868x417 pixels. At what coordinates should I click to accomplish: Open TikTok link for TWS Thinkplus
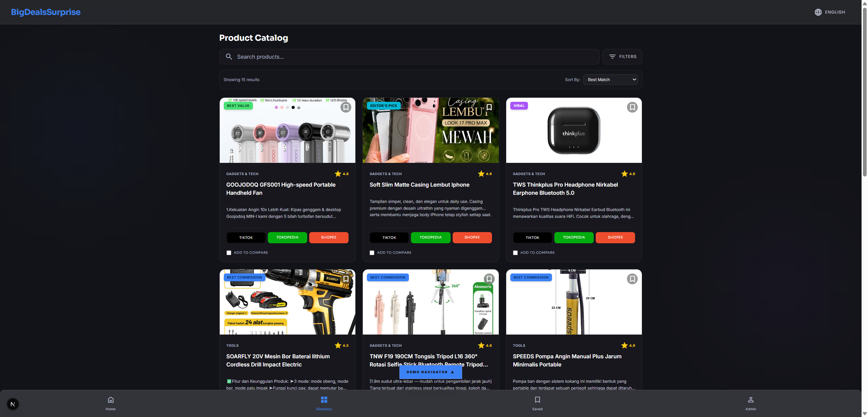click(x=532, y=238)
